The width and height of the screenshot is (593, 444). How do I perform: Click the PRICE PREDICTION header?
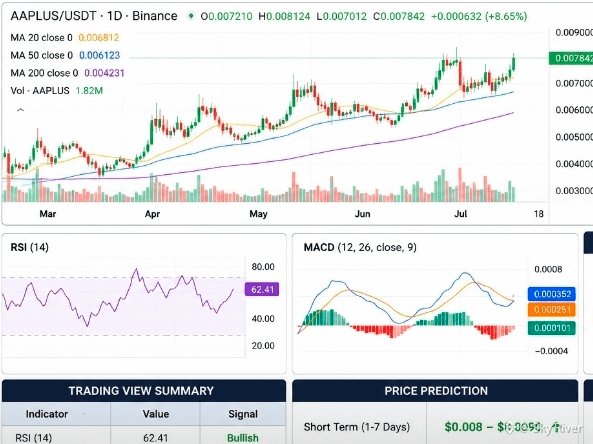436,391
